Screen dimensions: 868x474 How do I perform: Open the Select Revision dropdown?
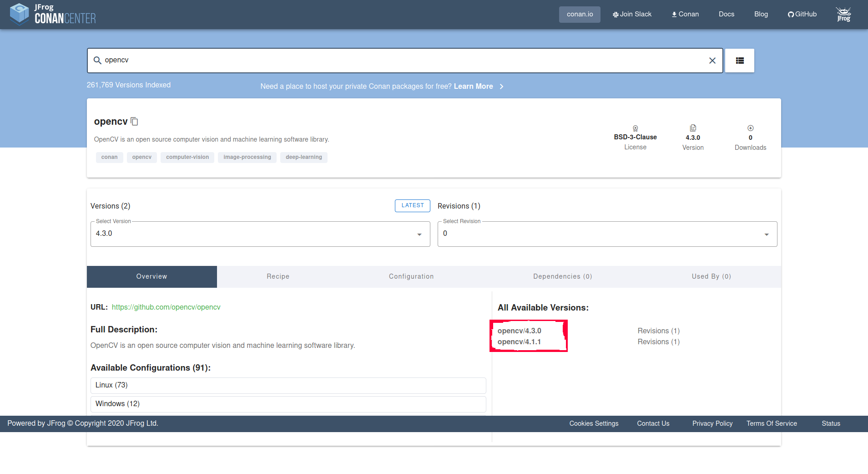pyautogui.click(x=766, y=234)
